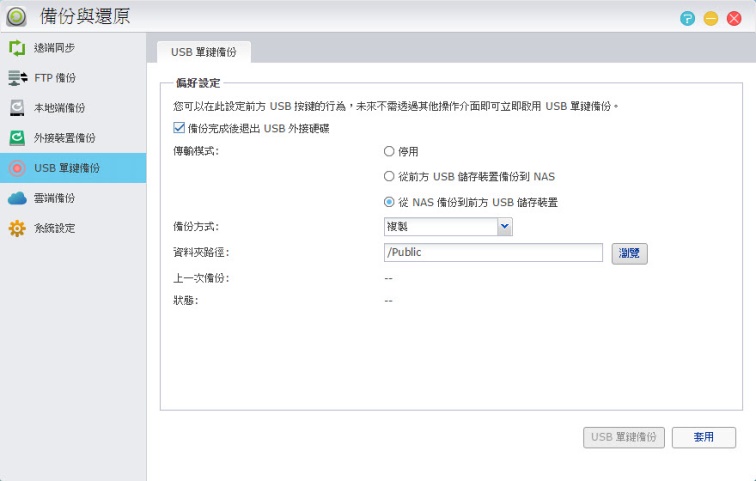Screen dimensions: 756x481
Task: Open 雲端備份 cloud icon
Action: 16,198
